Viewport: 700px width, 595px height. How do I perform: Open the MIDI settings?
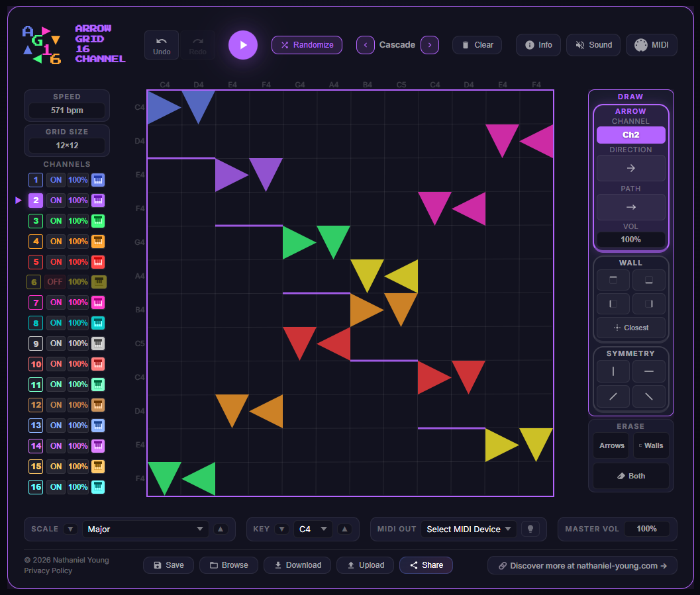[651, 44]
